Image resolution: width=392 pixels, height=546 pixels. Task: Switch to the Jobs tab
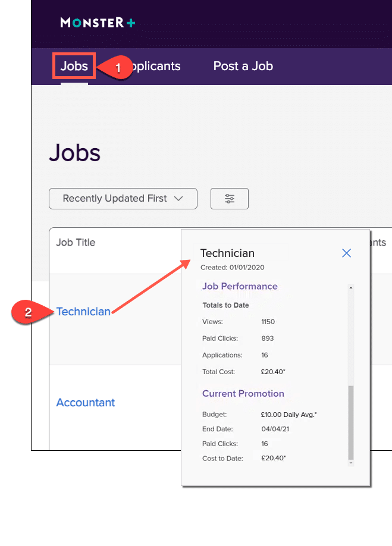(74, 66)
